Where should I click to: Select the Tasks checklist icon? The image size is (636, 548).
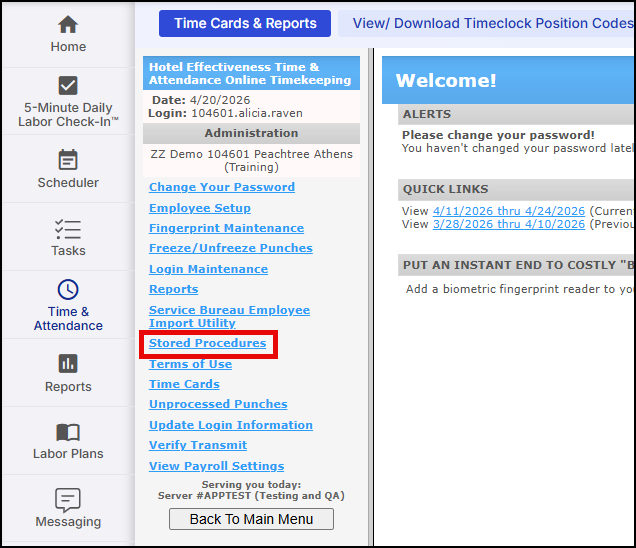coord(68,228)
